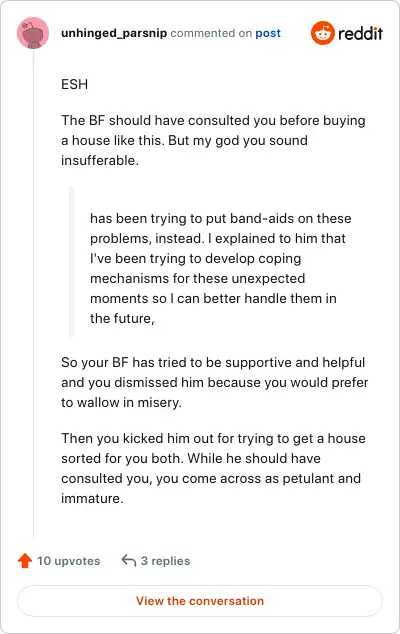
Task: Click the quoted text about band-aids
Action: (221, 268)
